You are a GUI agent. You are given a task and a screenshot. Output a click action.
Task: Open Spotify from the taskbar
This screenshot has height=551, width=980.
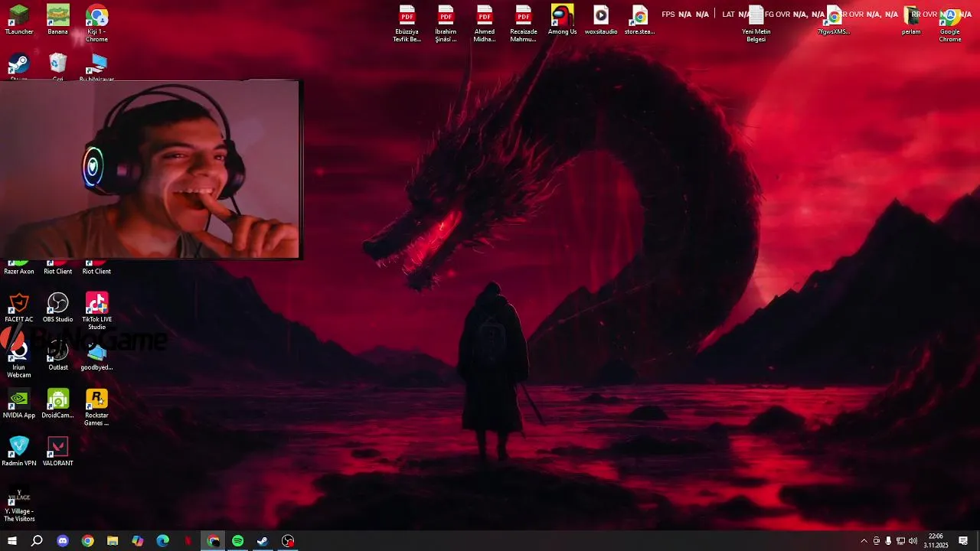pyautogui.click(x=238, y=541)
